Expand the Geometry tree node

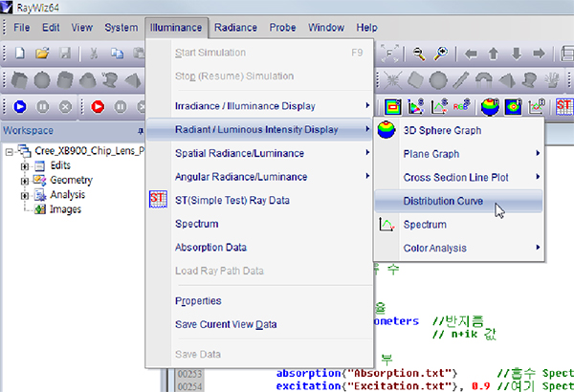pyautogui.click(x=25, y=182)
